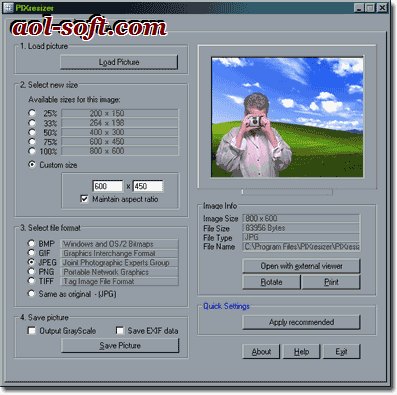Click the 200 x 150 size text

[x=107, y=113]
